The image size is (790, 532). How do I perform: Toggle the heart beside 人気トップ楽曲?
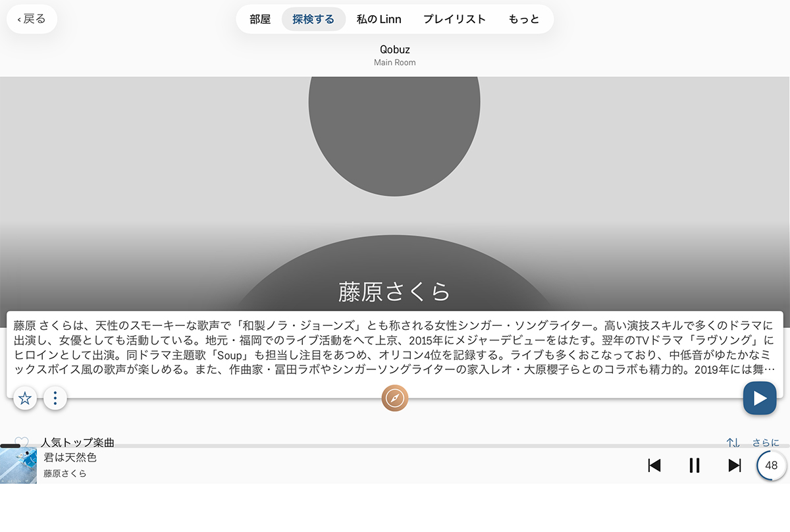[22, 442]
